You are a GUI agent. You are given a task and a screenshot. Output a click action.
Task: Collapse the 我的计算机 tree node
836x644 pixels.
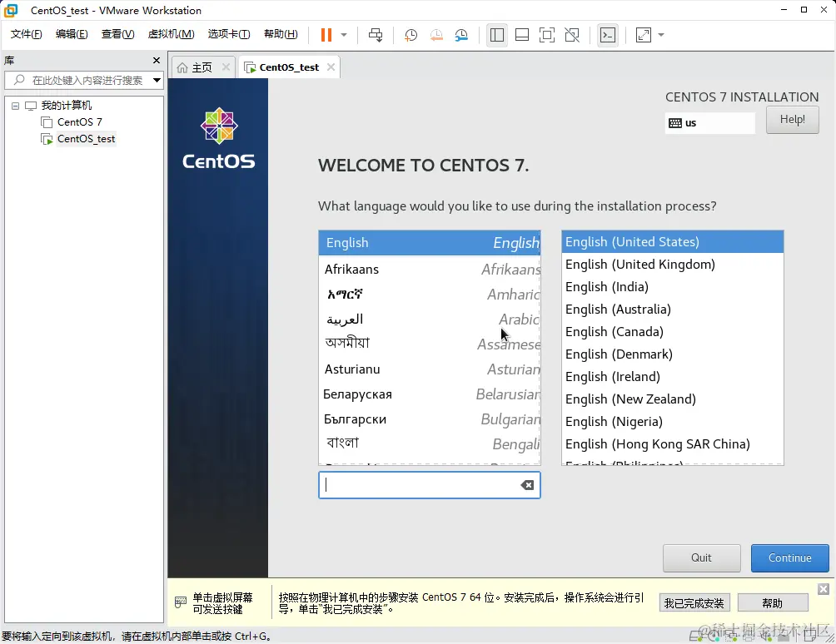(x=14, y=105)
